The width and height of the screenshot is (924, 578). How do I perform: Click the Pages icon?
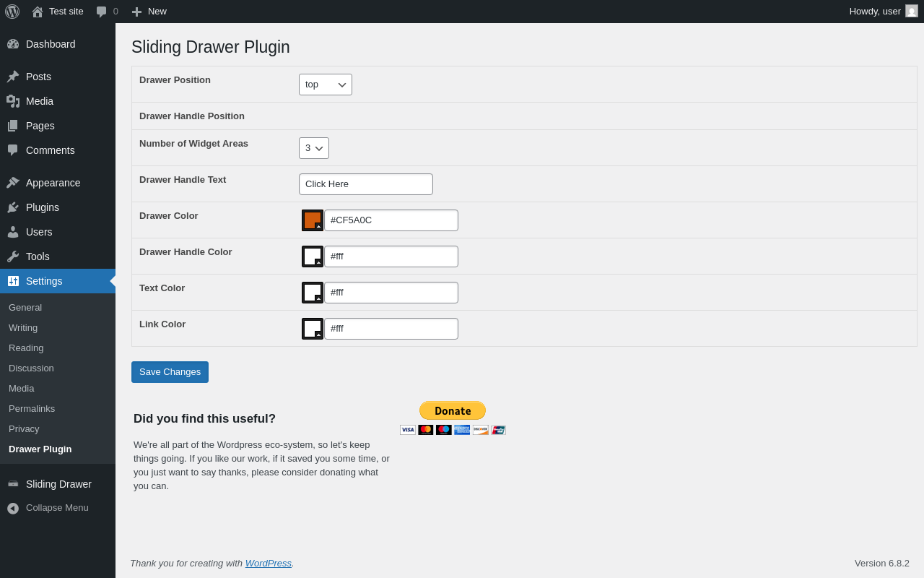pyautogui.click(x=13, y=126)
